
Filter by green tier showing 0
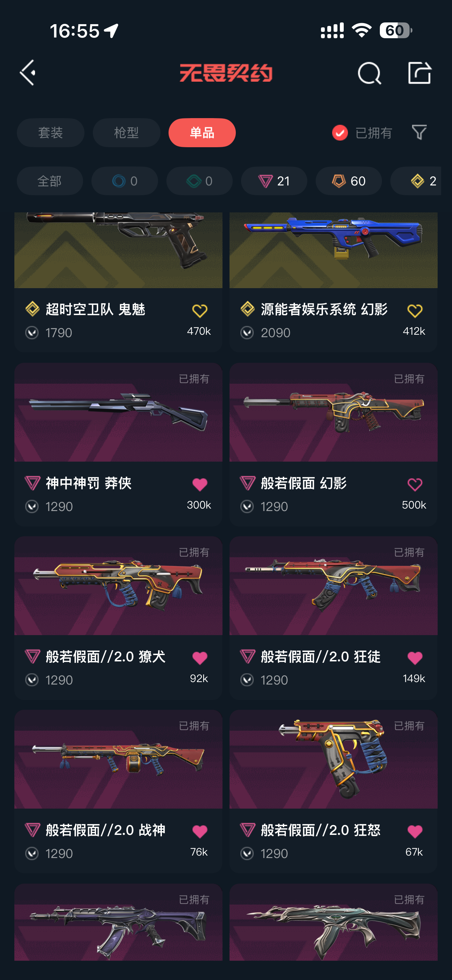[x=199, y=181]
